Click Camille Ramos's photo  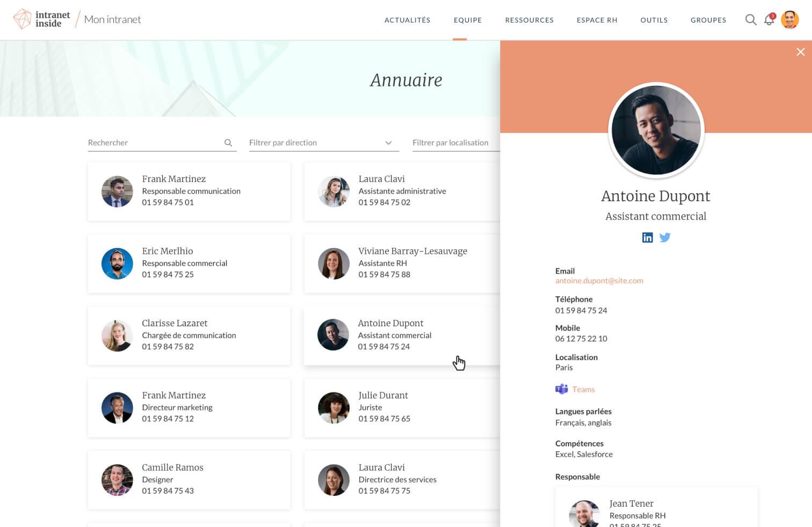click(x=117, y=480)
